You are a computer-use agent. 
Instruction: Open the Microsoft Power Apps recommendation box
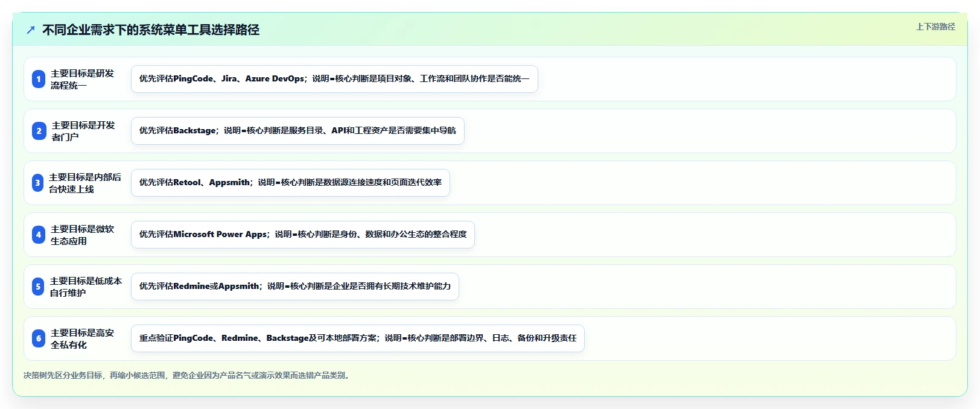pos(303,235)
